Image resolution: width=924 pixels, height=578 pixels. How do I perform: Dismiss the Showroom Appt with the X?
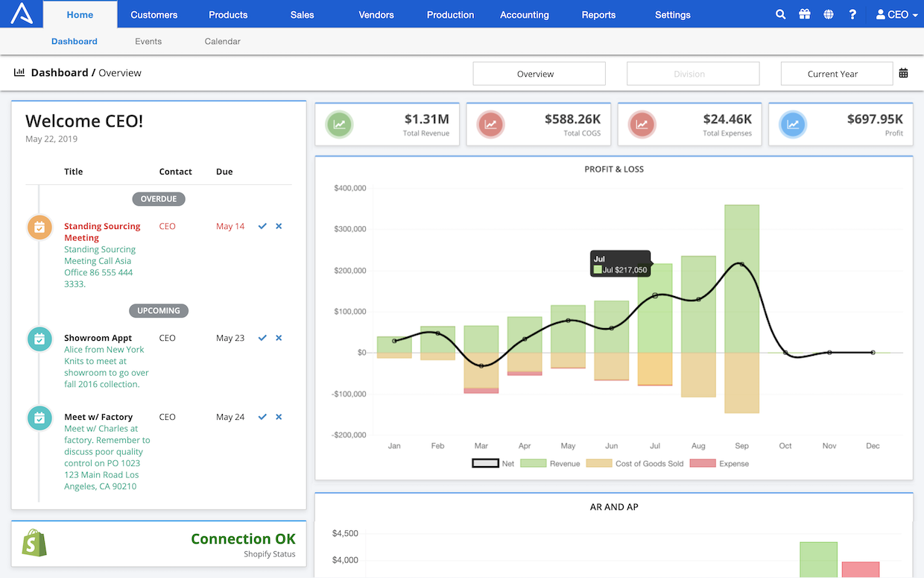[x=279, y=337]
